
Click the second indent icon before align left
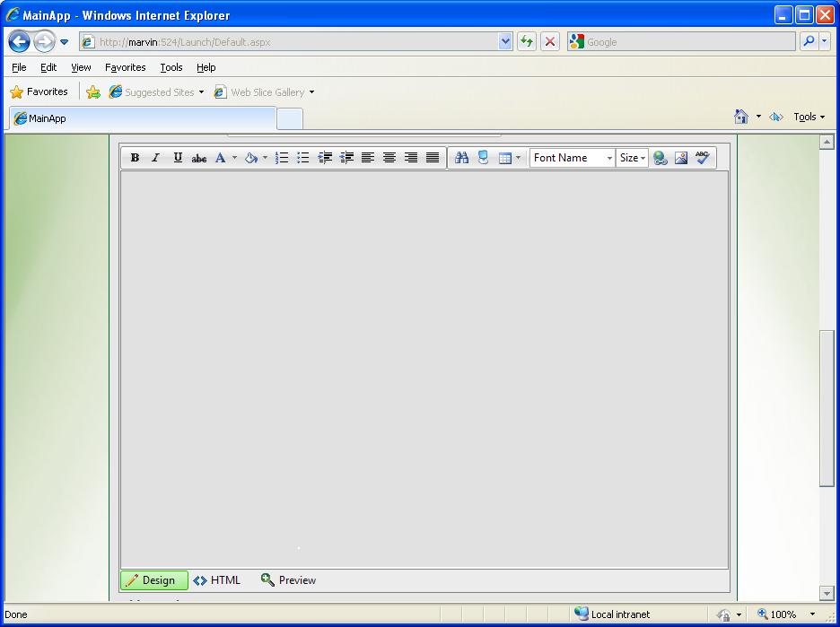(346, 157)
